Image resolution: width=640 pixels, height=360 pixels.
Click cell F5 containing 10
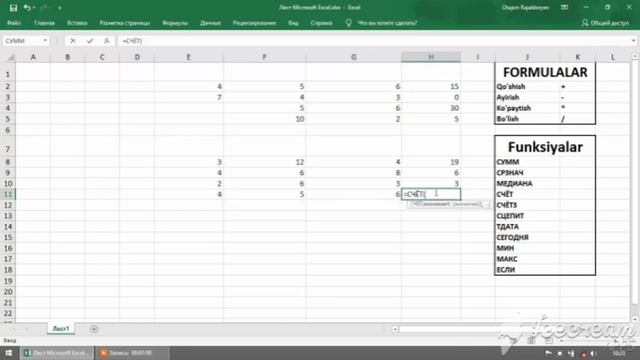pyautogui.click(x=264, y=119)
